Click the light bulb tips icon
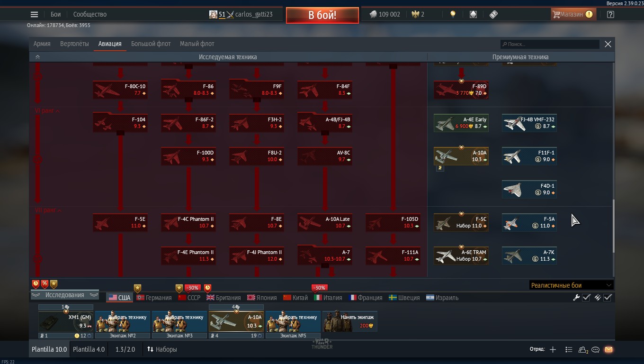 [x=453, y=14]
